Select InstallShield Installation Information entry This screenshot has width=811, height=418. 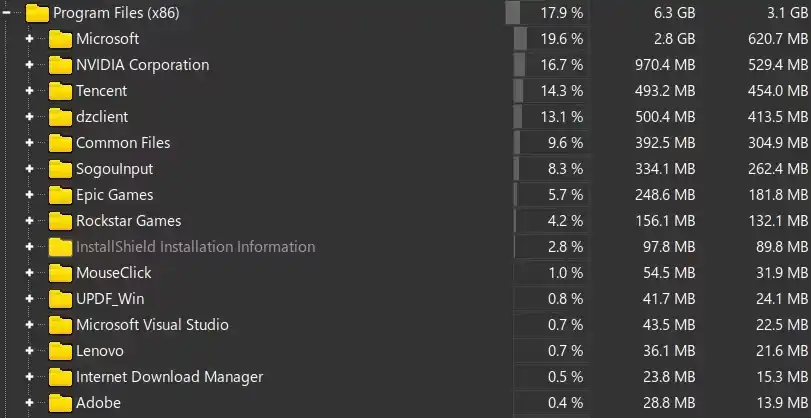point(195,247)
